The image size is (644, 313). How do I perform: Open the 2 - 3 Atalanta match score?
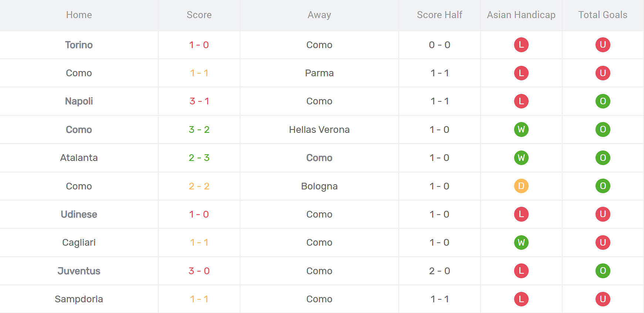[x=199, y=158]
